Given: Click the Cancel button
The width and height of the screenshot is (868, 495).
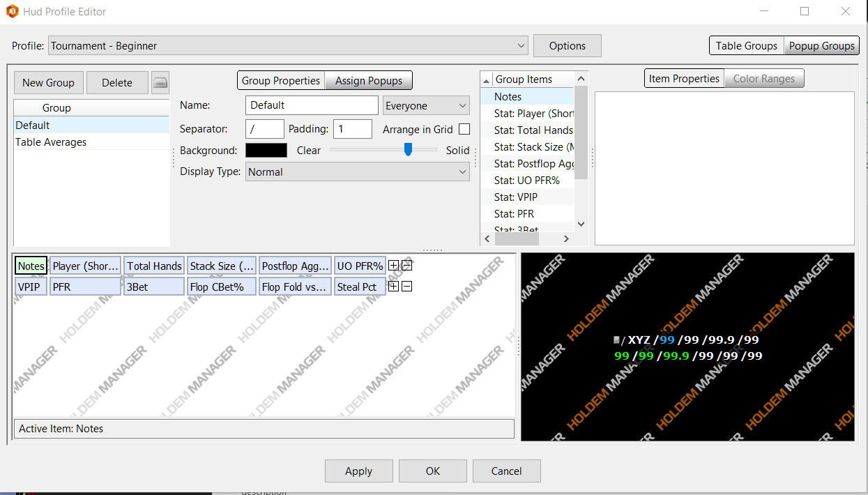Looking at the screenshot, I should [507, 471].
